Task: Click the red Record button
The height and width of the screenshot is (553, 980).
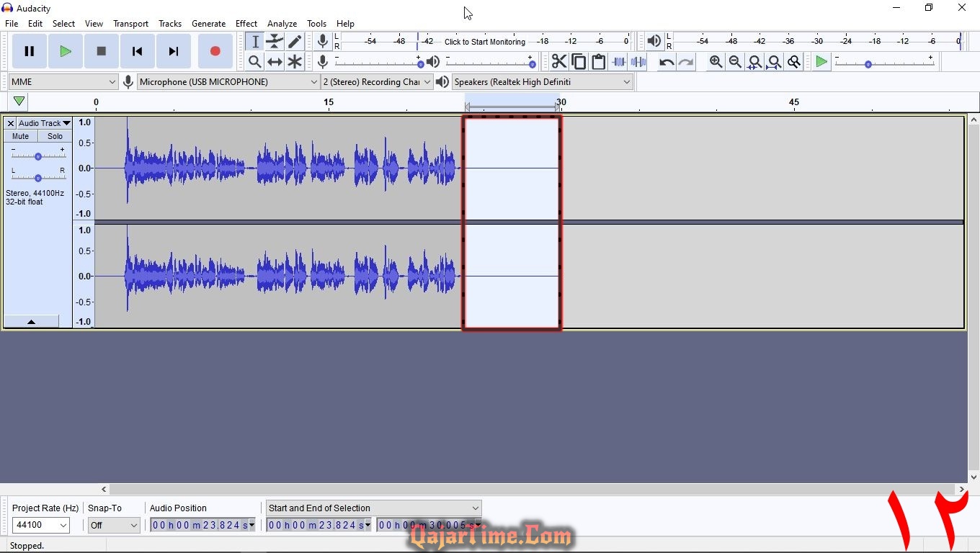Action: pyautogui.click(x=215, y=51)
